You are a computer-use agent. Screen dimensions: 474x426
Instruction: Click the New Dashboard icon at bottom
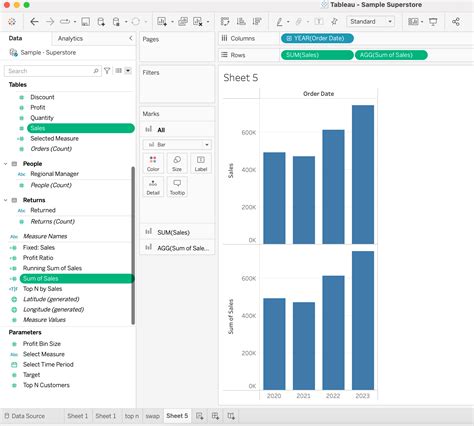(215, 416)
